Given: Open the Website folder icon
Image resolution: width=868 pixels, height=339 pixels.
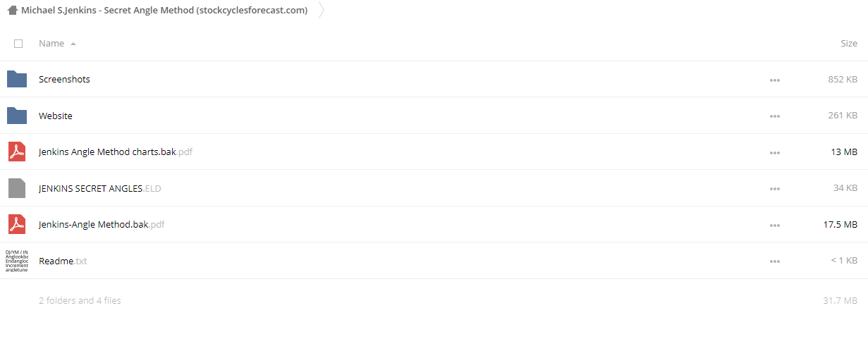Looking at the screenshot, I should (x=17, y=116).
